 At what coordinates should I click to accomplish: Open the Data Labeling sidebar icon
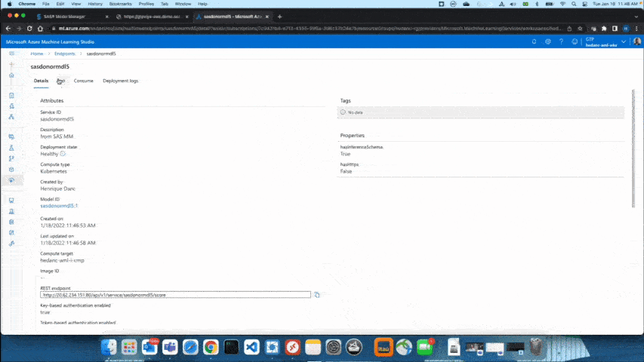click(x=11, y=233)
